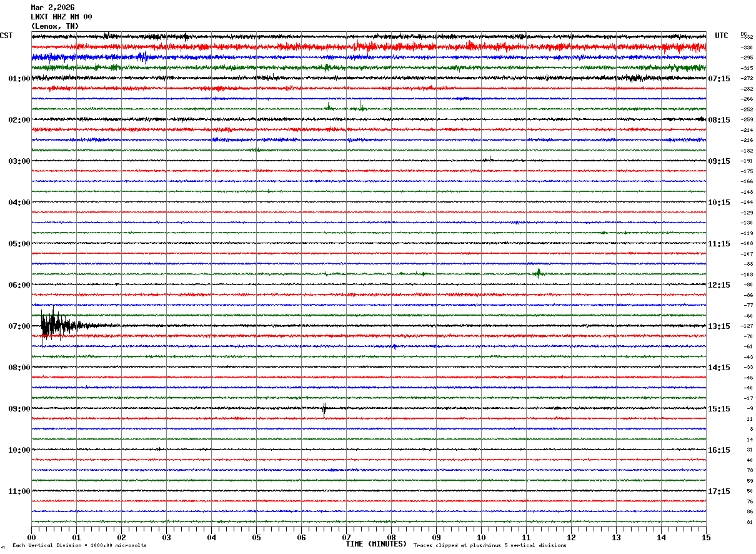Click the DC offset value '-33'
The image size is (756, 554).
(749, 367)
